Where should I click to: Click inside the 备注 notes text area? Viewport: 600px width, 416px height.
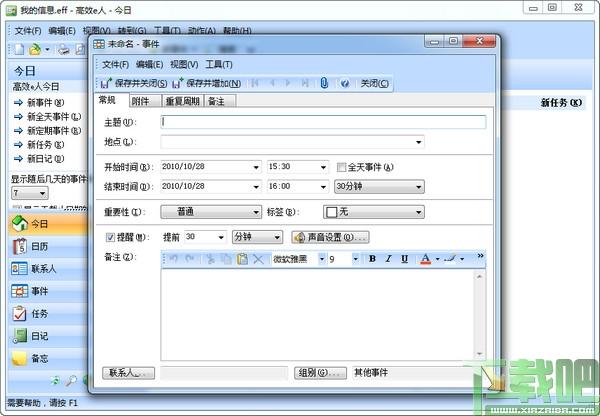tap(317, 315)
